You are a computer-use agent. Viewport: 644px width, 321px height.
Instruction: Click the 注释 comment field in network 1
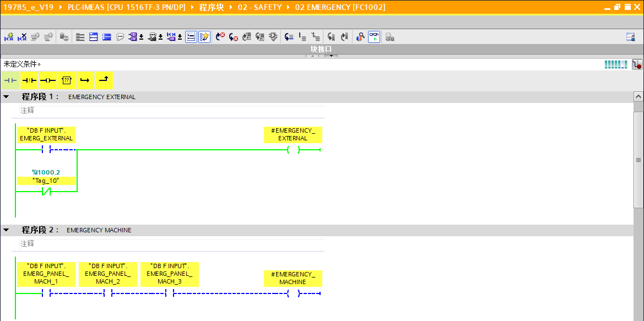[28, 111]
